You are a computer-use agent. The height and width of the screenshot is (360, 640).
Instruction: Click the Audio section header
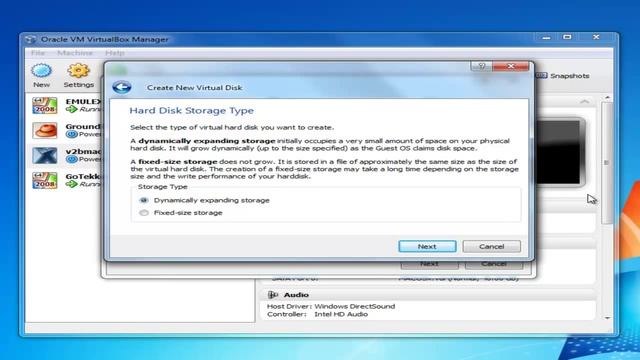pos(427,295)
